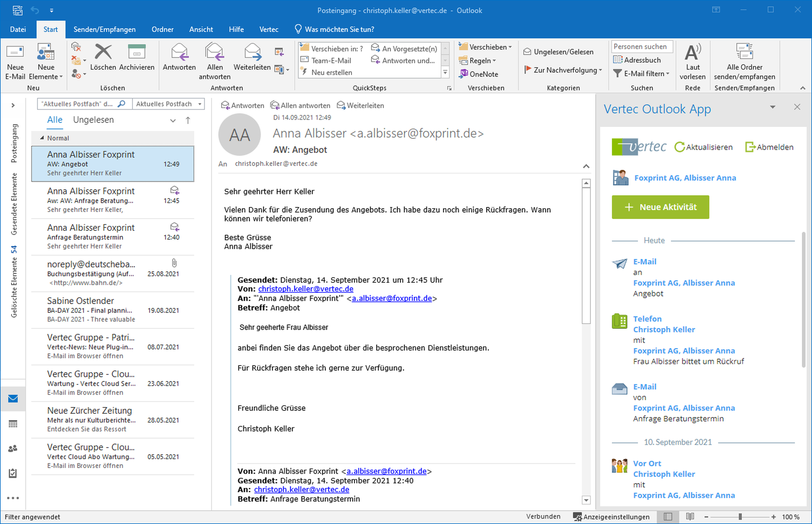The image size is (812, 524).
Task: Switch to the calendar in the navigation sidebar
Action: (x=13, y=424)
